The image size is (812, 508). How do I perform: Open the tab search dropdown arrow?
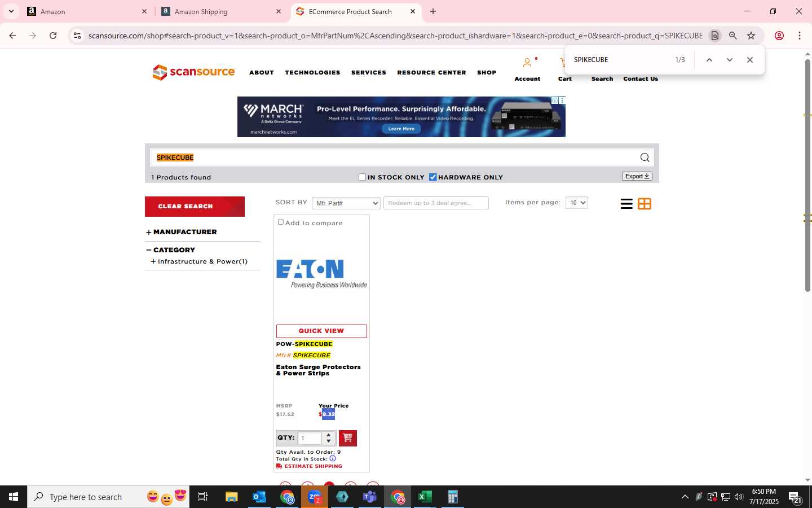(x=11, y=11)
